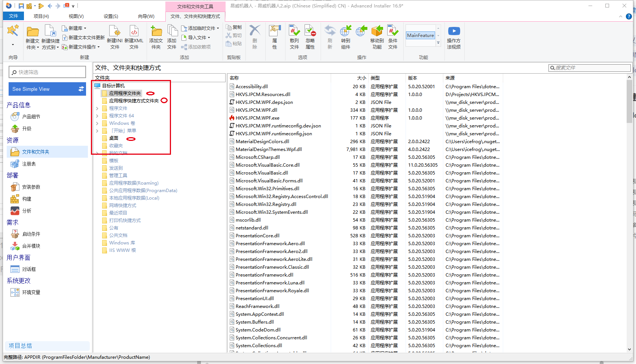Expand the 程序文件 tree folder
Image resolution: width=636 pixels, height=364 pixels.
[97, 108]
